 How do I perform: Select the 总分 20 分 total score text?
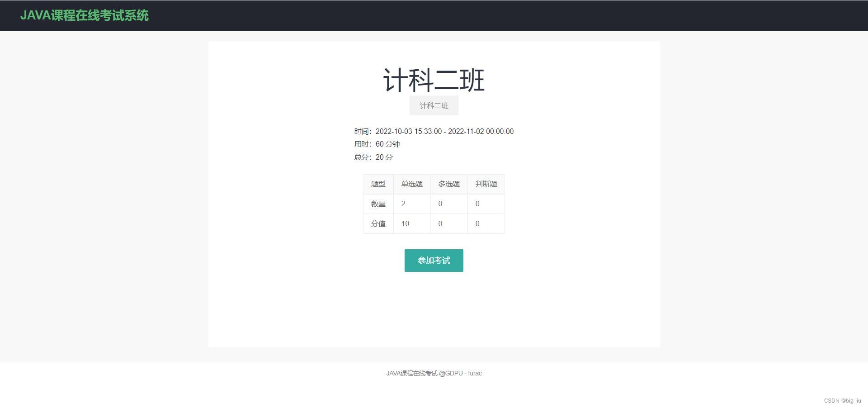(x=373, y=157)
